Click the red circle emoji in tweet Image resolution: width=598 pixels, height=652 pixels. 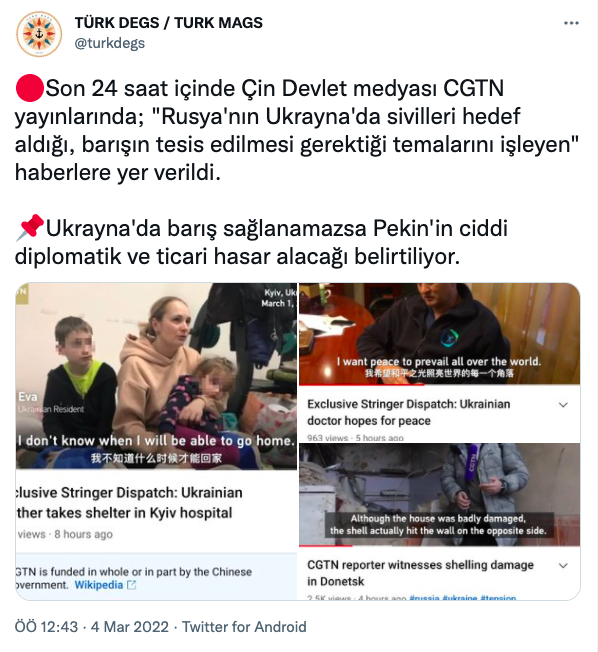click(30, 88)
